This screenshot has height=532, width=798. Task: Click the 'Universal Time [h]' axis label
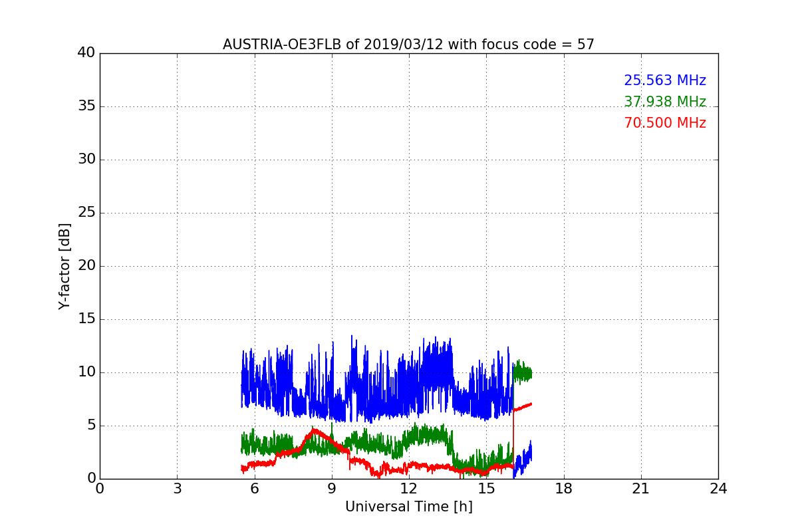(x=408, y=507)
